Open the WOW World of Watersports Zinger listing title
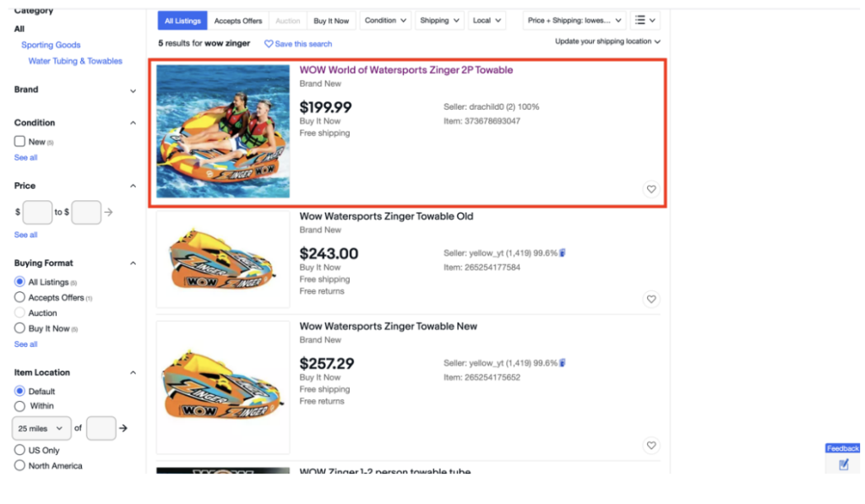Image resolution: width=865 pixels, height=504 pixels. 405,70
